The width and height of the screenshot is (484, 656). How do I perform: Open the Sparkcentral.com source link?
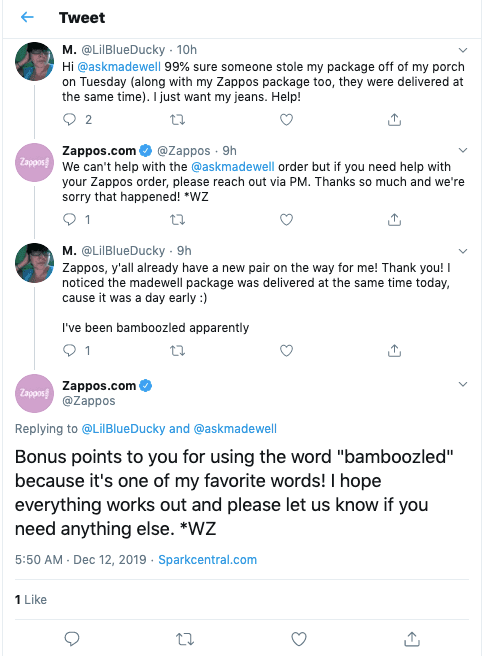point(207,559)
